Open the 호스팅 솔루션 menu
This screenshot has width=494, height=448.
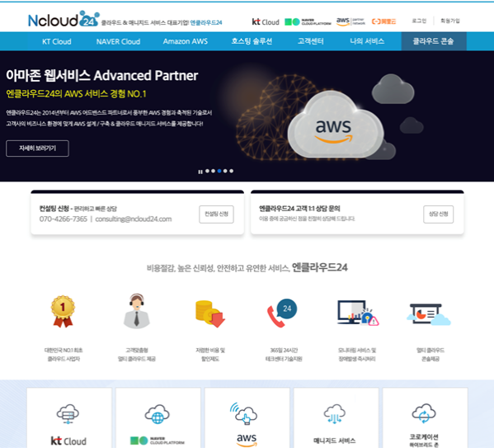(x=252, y=41)
